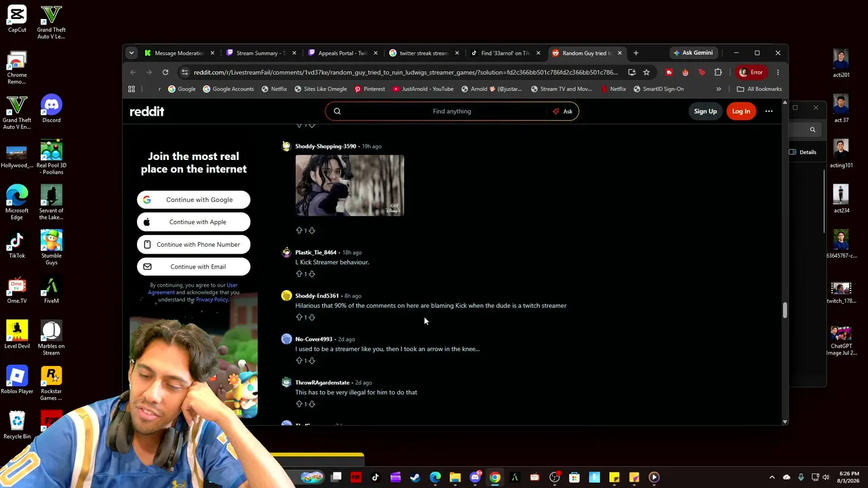Open the CapCut desktop icon

pyautogui.click(x=17, y=19)
